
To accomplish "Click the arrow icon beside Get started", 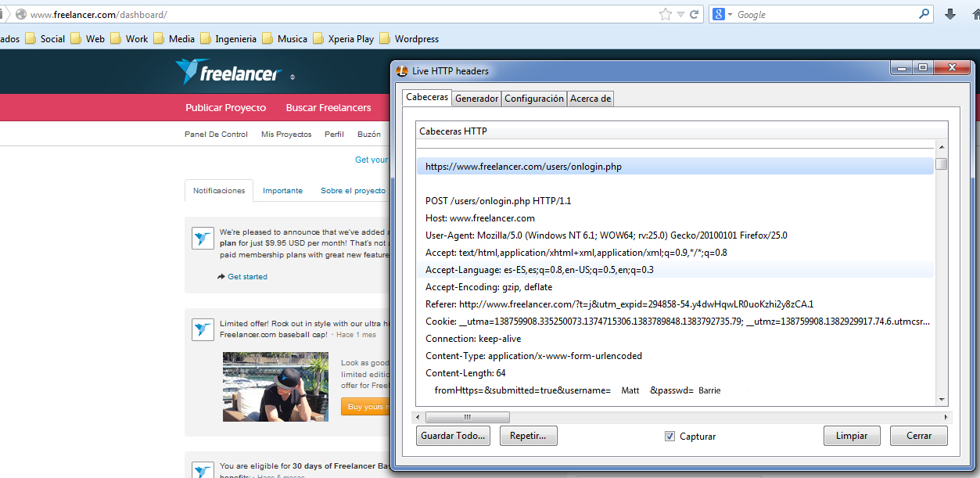I will (x=221, y=277).
